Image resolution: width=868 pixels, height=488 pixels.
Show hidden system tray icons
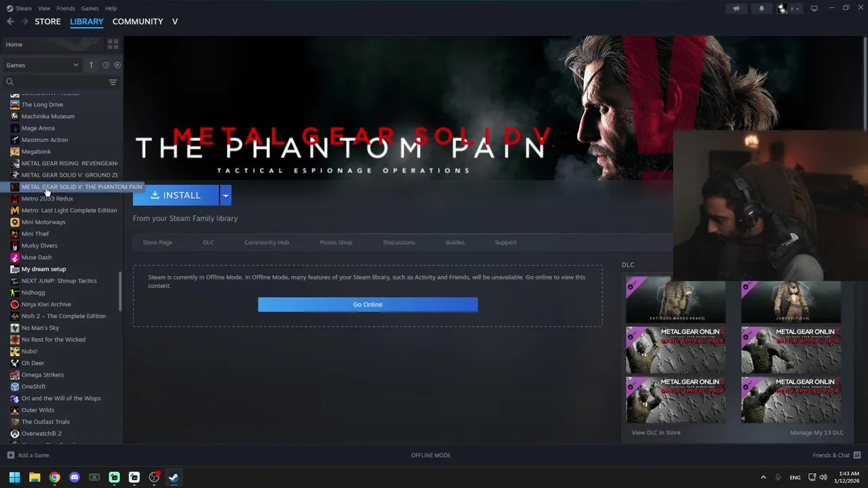pyautogui.click(x=763, y=477)
